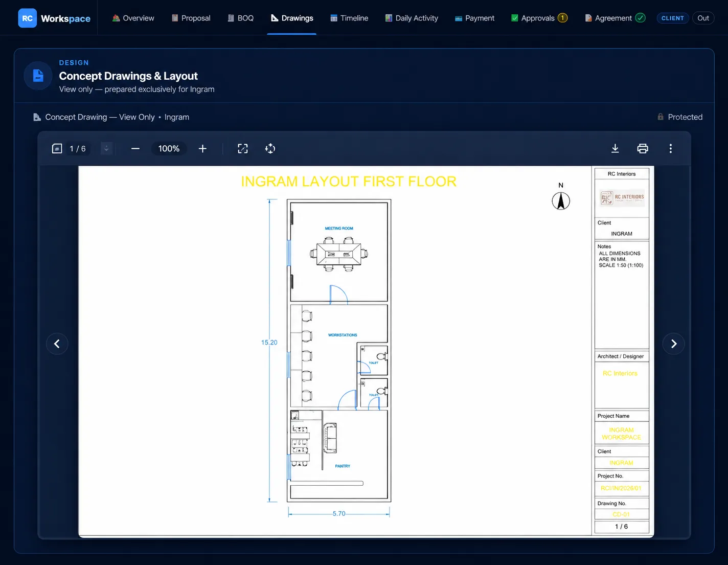
Task: Open Approvals tab with one pending
Action: pyautogui.click(x=539, y=18)
